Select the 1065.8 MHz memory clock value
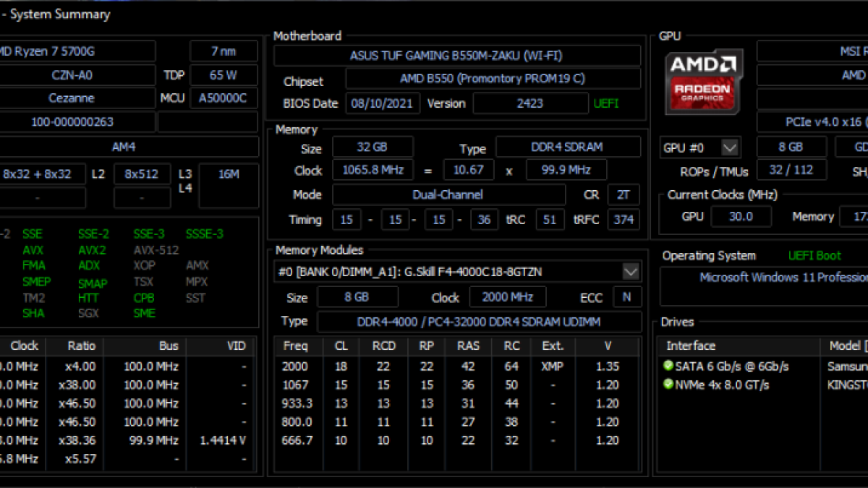This screenshot has height=488, width=868. [x=373, y=171]
